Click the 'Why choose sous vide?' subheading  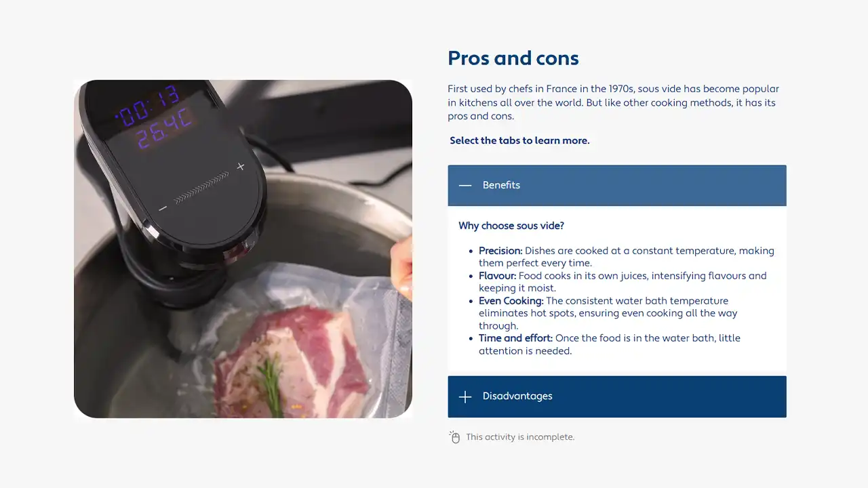tap(511, 226)
